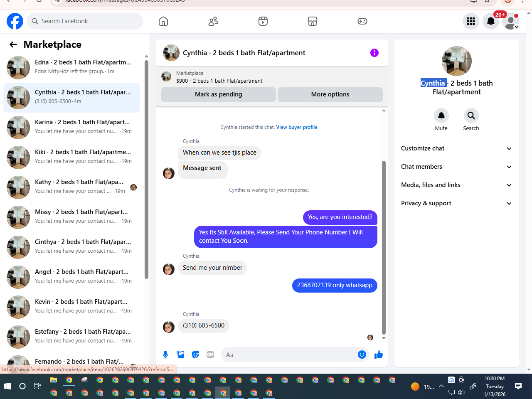This screenshot has width=532, height=399.
Task: Open the Friends icon
Action: pos(213,21)
